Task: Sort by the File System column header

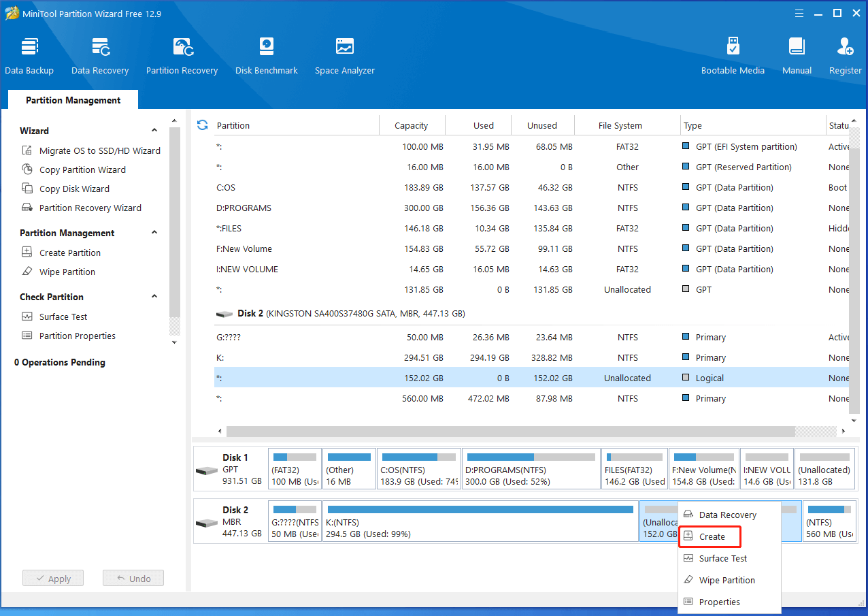Action: (x=627, y=125)
